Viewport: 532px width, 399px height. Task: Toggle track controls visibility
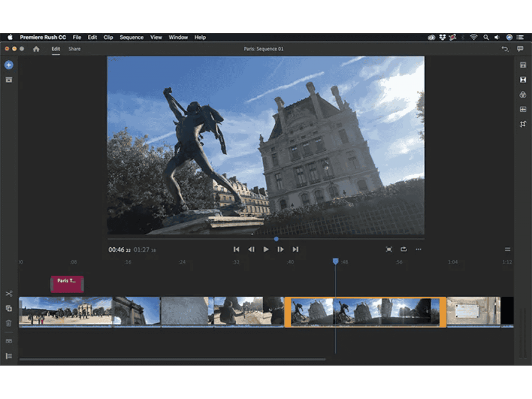click(x=9, y=355)
